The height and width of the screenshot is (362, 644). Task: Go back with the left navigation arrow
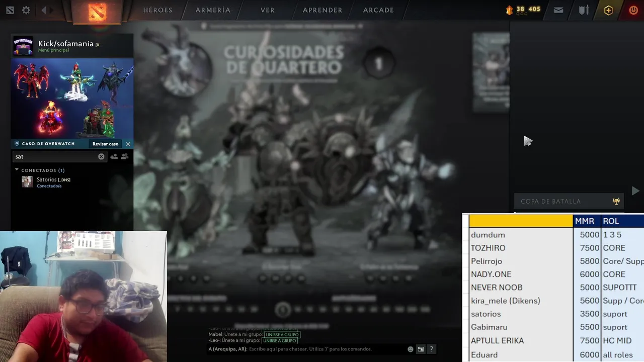pos(44,10)
